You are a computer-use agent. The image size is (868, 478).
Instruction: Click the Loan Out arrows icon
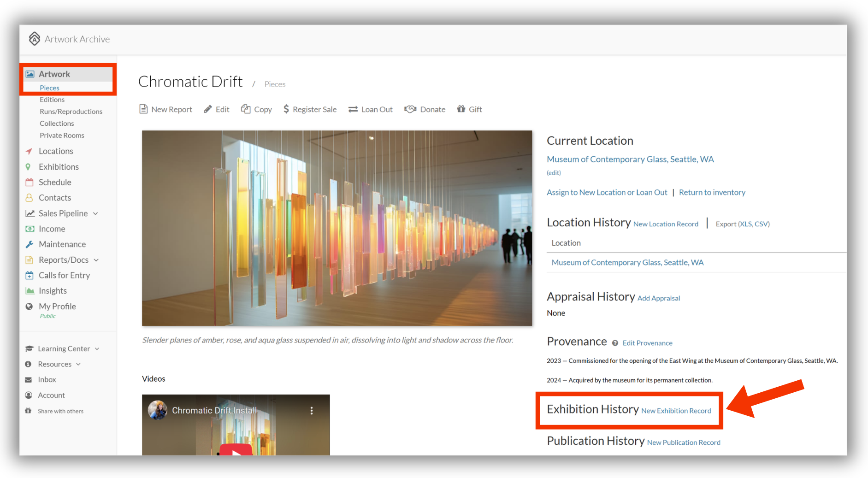pos(353,109)
